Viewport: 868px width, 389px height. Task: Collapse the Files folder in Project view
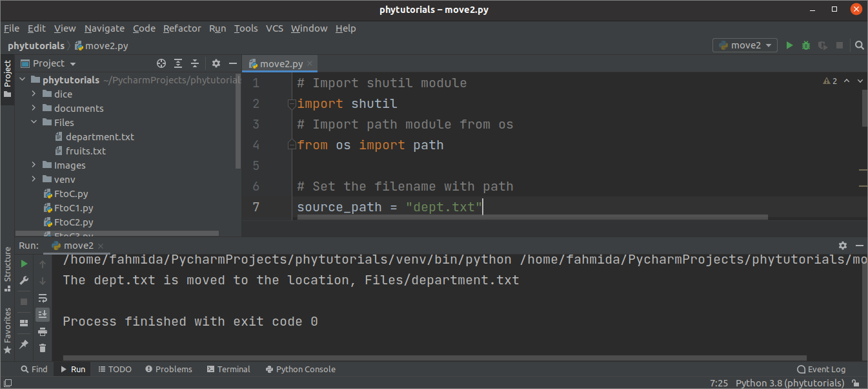click(x=34, y=122)
